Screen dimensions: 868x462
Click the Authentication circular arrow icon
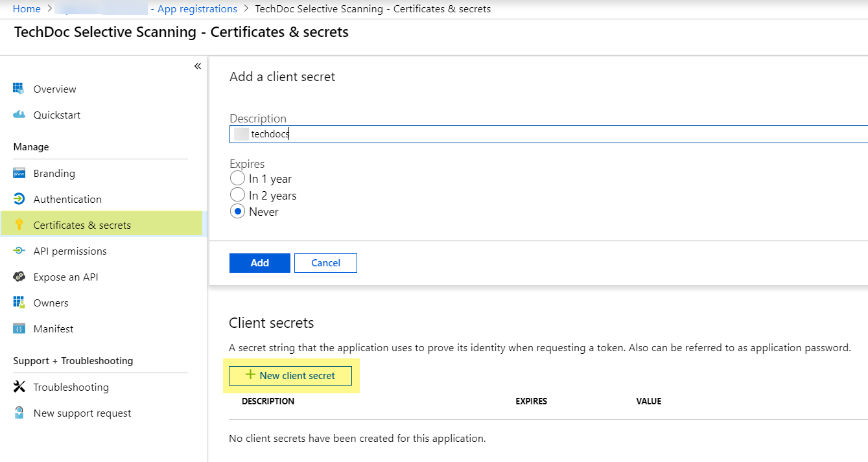click(19, 199)
